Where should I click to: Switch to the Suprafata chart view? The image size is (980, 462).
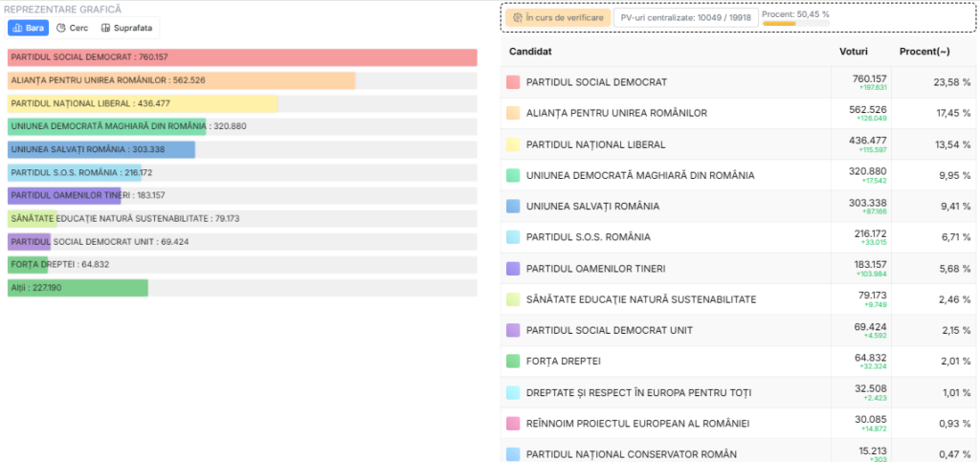coord(127,28)
